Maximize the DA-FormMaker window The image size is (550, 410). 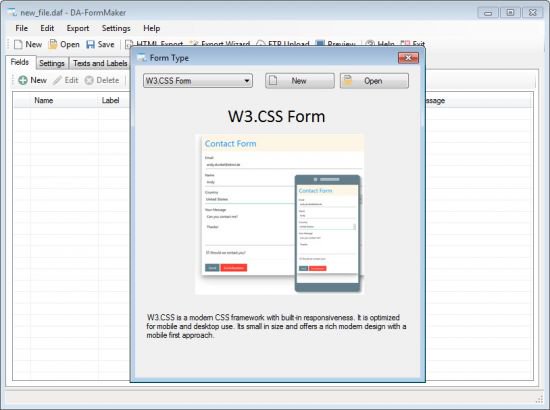click(x=510, y=13)
